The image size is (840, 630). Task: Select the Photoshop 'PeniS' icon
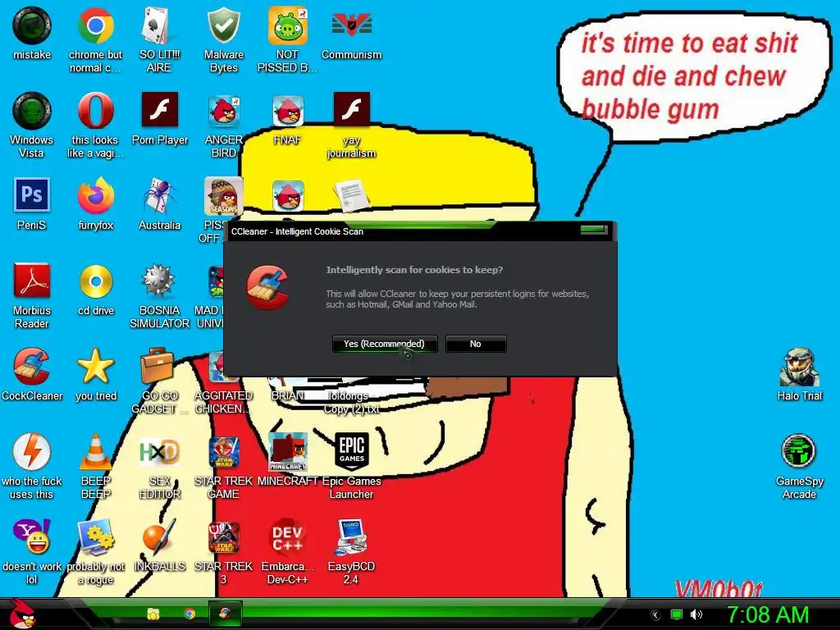32,204
